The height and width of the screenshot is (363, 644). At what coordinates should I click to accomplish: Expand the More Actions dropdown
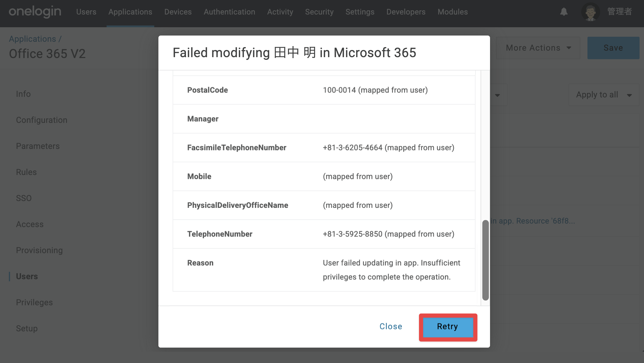[x=538, y=48]
